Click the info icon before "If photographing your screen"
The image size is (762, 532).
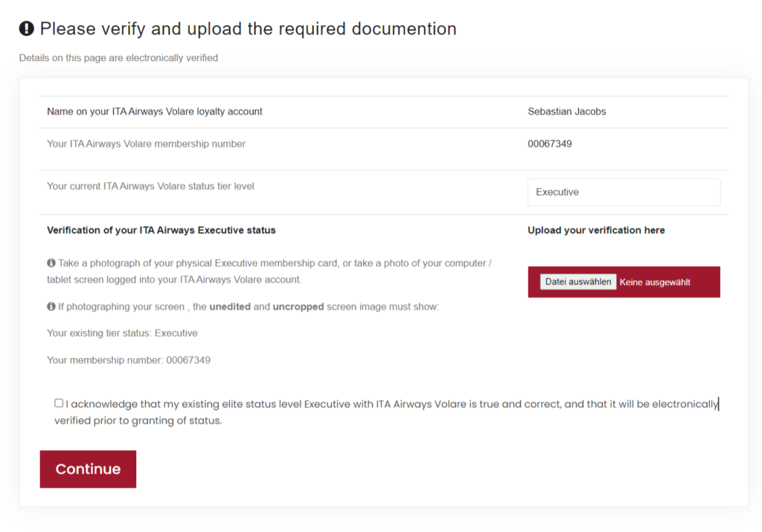[51, 307]
